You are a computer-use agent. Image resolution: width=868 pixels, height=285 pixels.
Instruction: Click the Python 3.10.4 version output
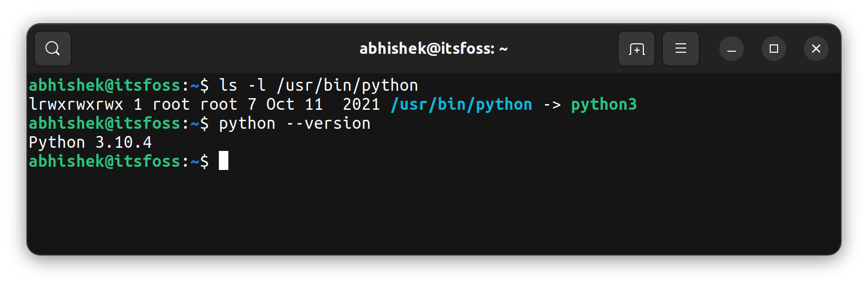point(90,142)
